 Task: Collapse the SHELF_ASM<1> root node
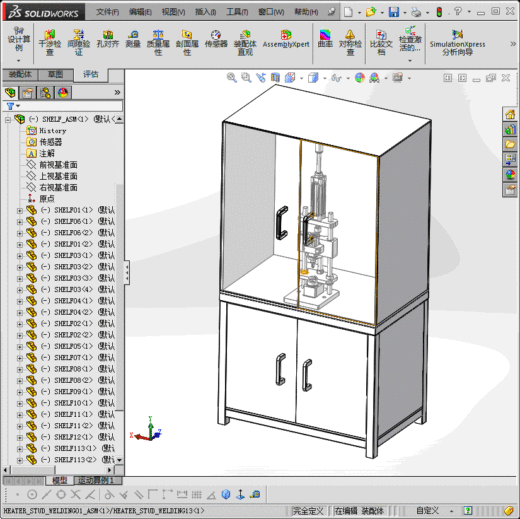coord(8,119)
